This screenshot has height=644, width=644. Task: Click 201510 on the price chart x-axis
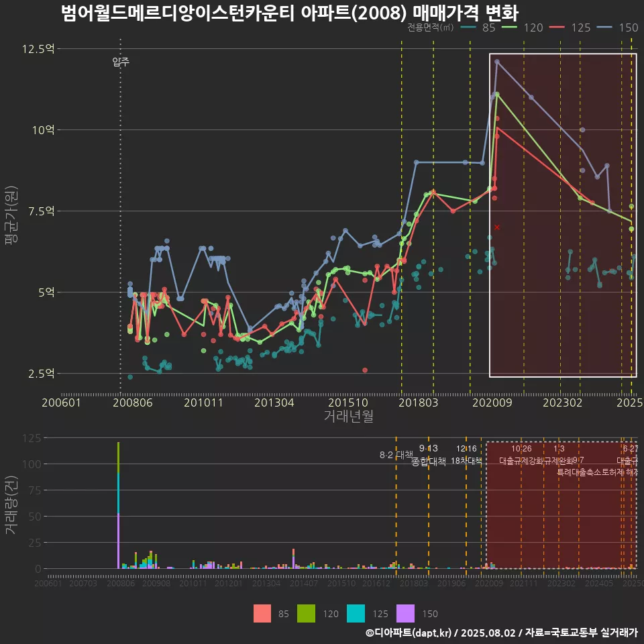pyautogui.click(x=348, y=402)
